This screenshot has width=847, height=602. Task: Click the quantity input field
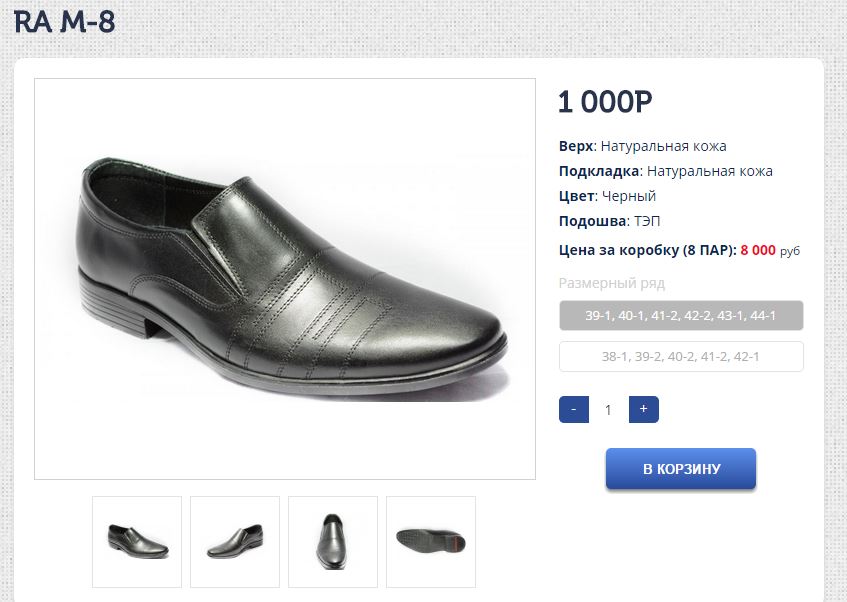[x=608, y=409]
